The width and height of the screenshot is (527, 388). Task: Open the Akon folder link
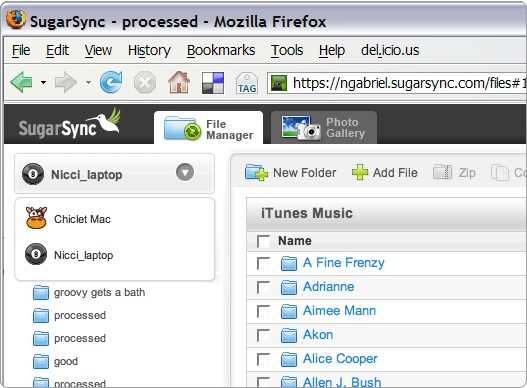(318, 335)
